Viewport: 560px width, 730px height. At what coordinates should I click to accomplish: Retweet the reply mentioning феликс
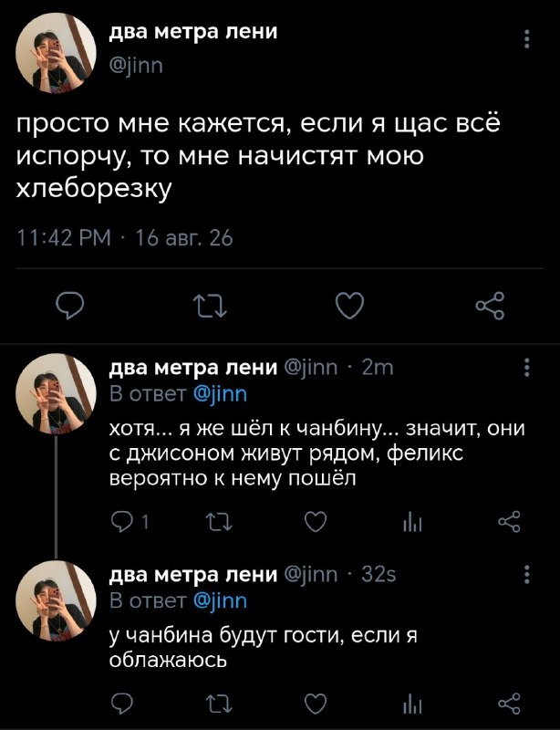[x=219, y=522]
